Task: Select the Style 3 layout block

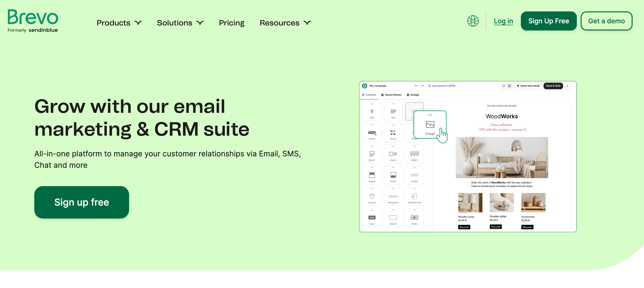Action: [414, 154]
